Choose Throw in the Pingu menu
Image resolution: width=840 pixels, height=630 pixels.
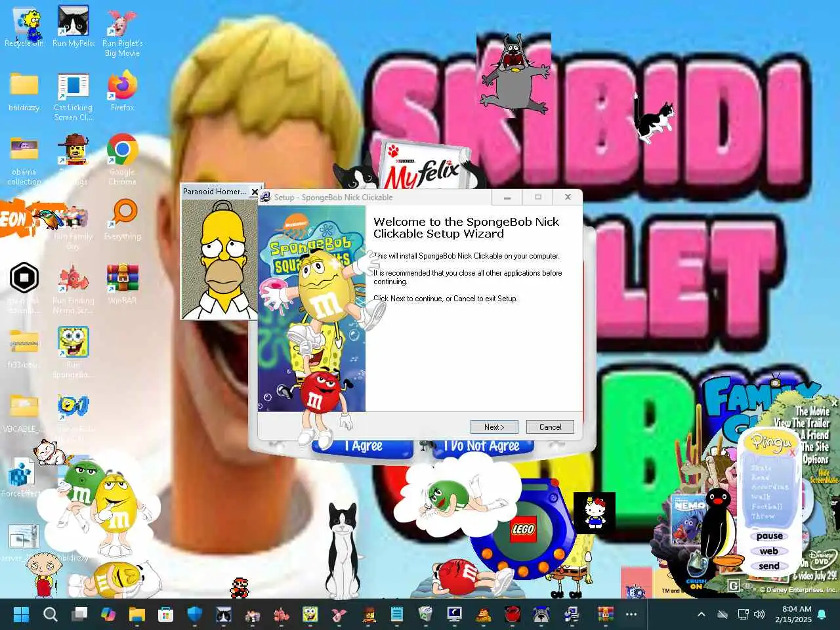click(x=763, y=516)
